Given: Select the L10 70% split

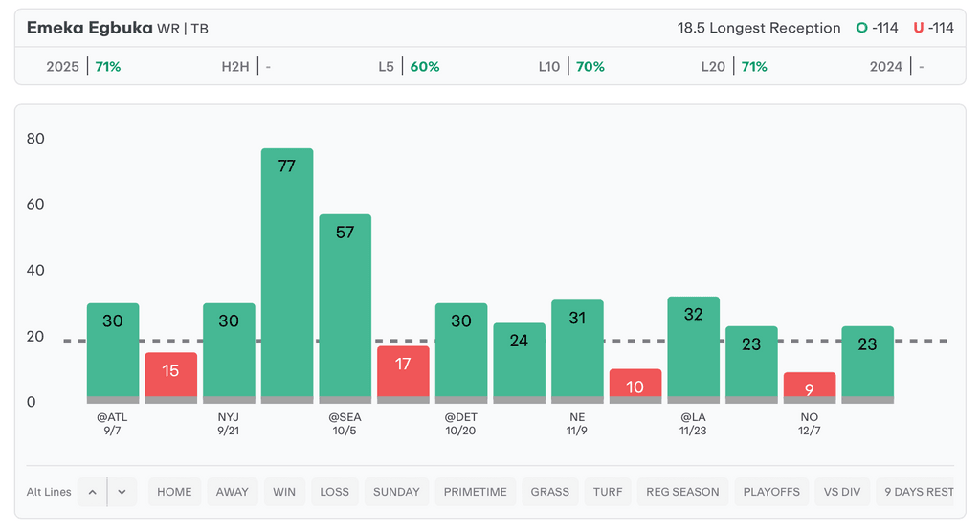Looking at the screenshot, I should [x=571, y=67].
